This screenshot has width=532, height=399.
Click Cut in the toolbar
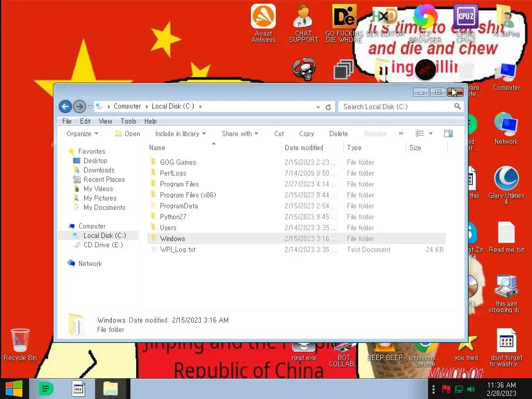coord(279,134)
